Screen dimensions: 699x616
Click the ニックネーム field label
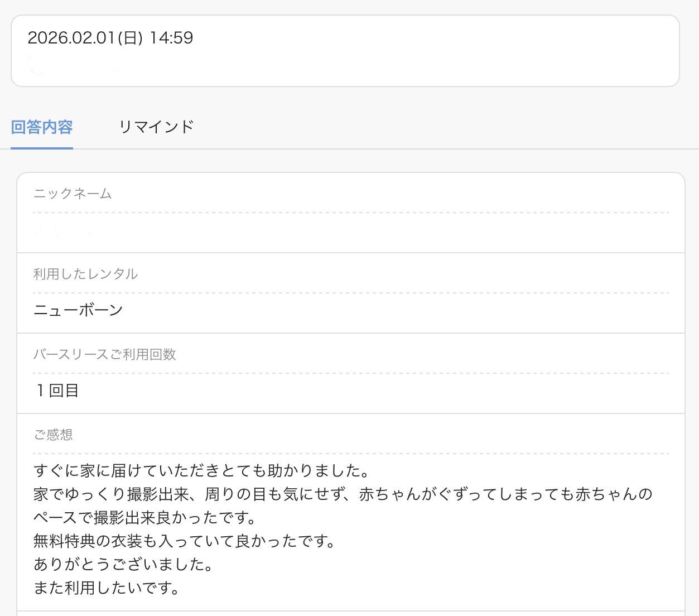(73, 194)
